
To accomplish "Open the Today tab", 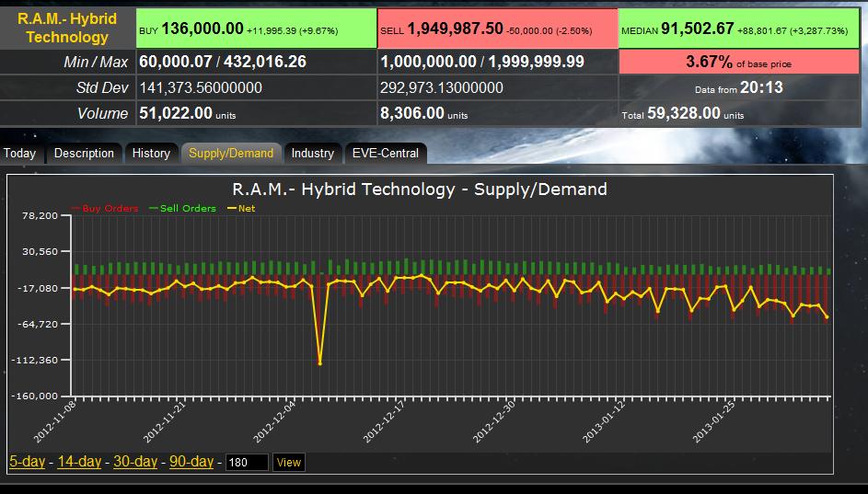I will tap(19, 154).
